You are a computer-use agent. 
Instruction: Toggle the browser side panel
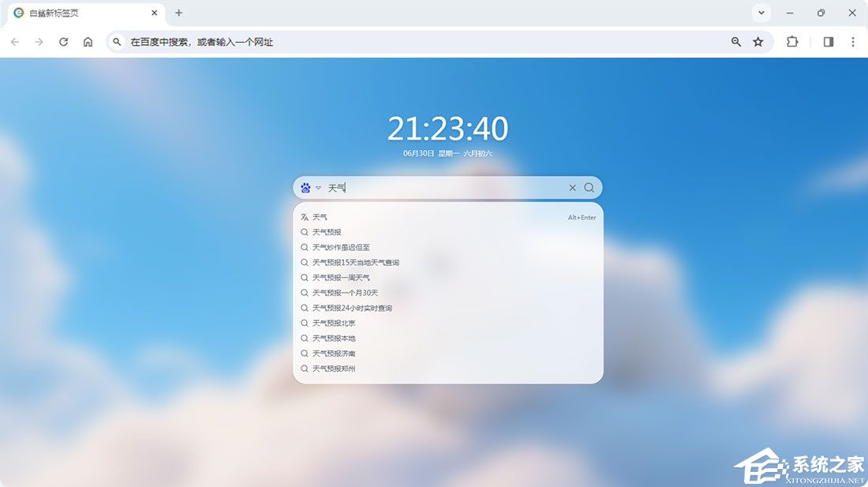point(829,42)
